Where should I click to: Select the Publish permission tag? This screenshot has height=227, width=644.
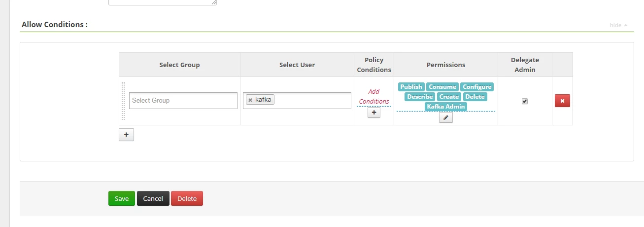(x=411, y=87)
